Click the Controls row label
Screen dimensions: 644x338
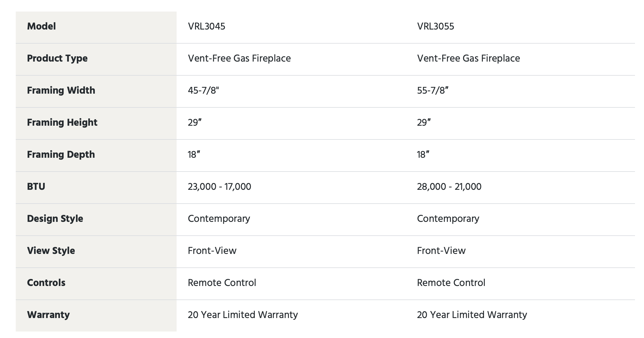(46, 283)
